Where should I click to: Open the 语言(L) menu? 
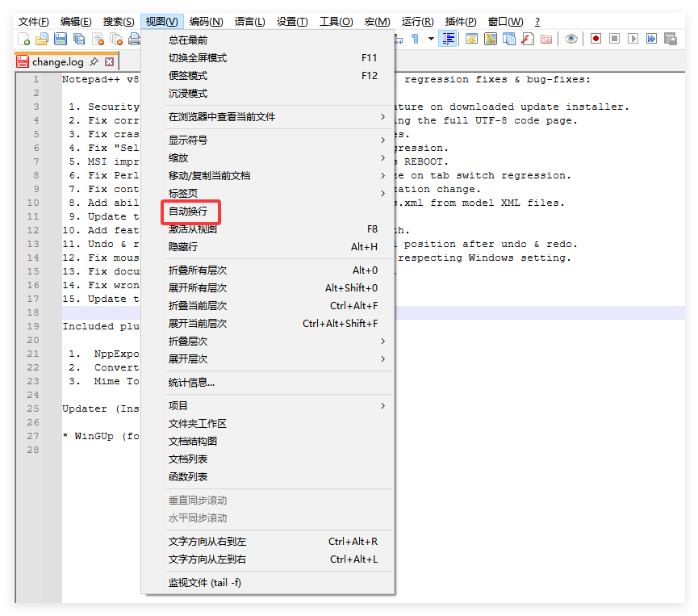249,22
